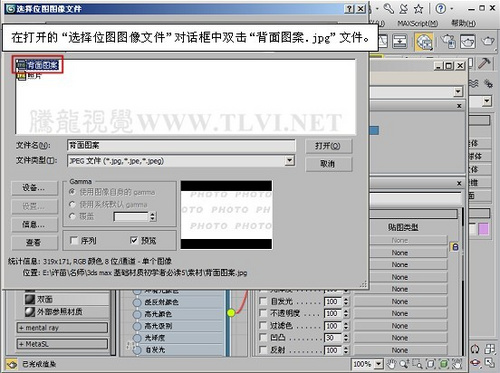Click the PHOTO pattern preview thumbnail
Image resolution: width=500 pixels, height=373 pixels.
[x=226, y=215]
